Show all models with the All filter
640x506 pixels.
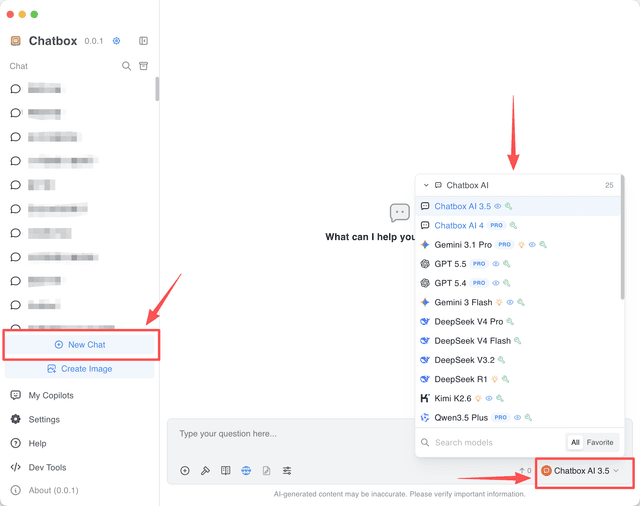575,442
